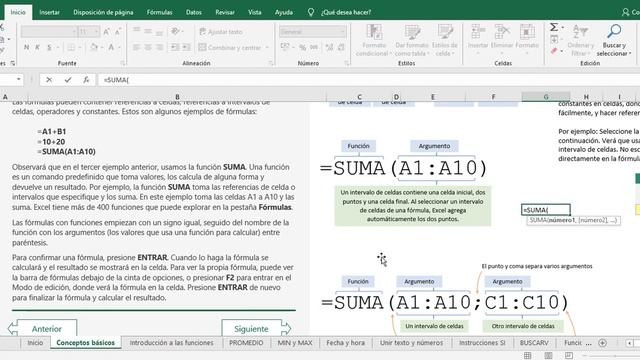The width and height of the screenshot is (640, 360).
Task: Open the font name dropdown
Action: pyautogui.click(x=74, y=31)
